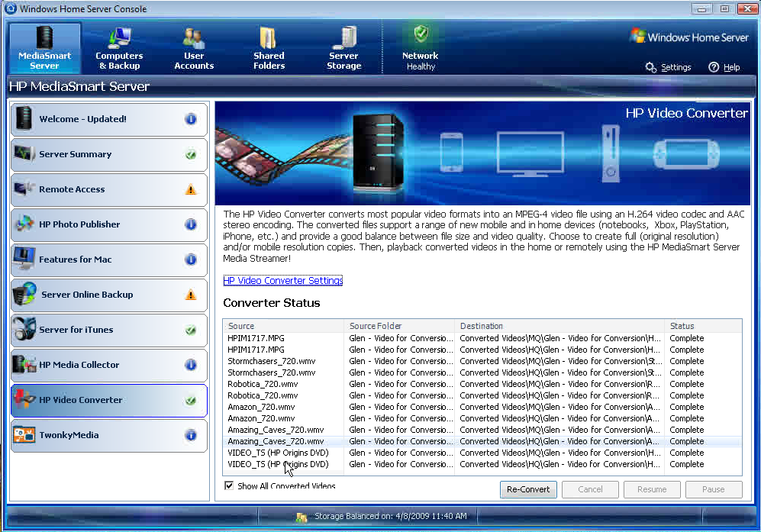
Task: Click the Remote Access warning status icon
Action: pyautogui.click(x=191, y=189)
